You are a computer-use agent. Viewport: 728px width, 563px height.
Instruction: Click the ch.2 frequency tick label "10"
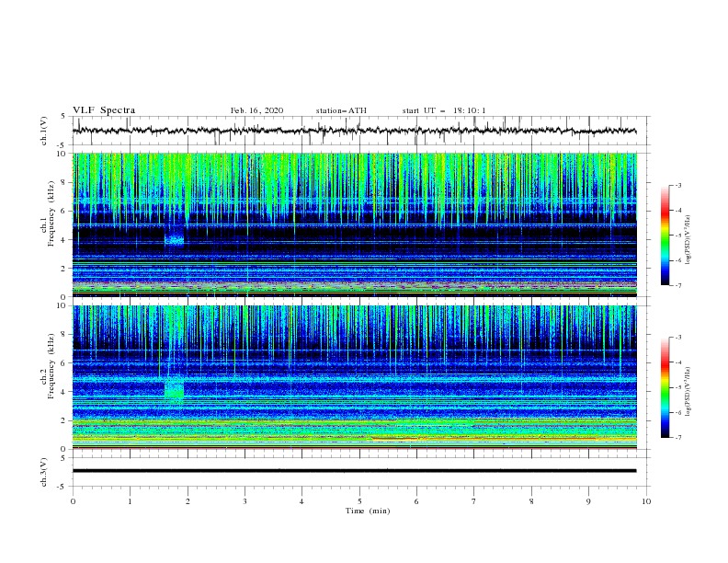pyautogui.click(x=62, y=305)
